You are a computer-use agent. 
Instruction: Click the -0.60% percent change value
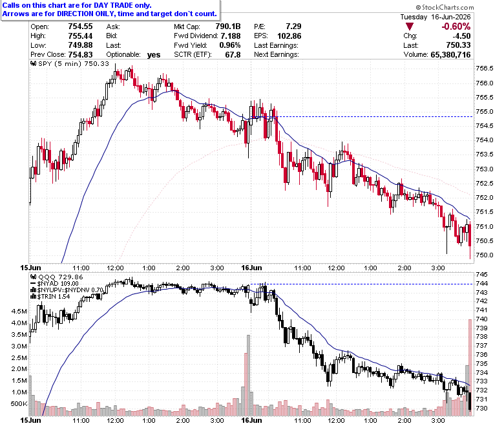coord(456,27)
